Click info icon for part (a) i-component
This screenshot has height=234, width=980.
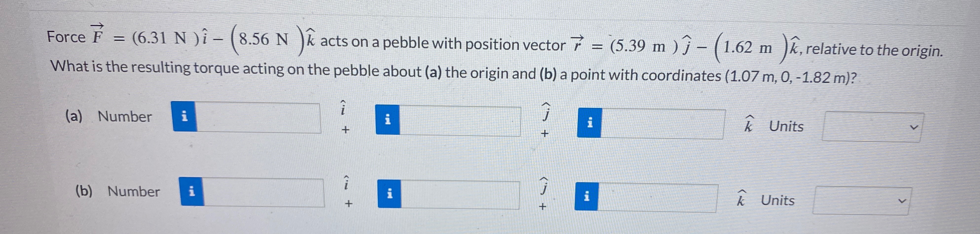185,116
